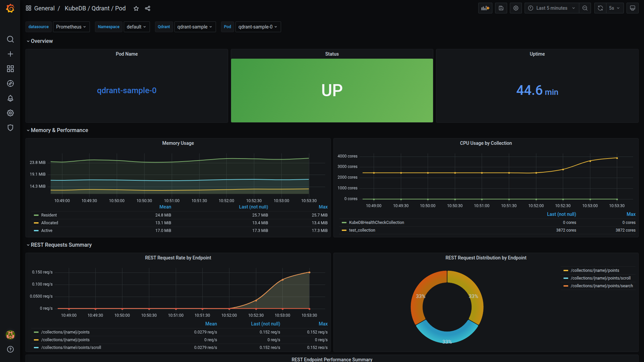644x362 pixels.
Task: Open REST Request Distribution by Endpoint menu
Action: tap(486, 258)
